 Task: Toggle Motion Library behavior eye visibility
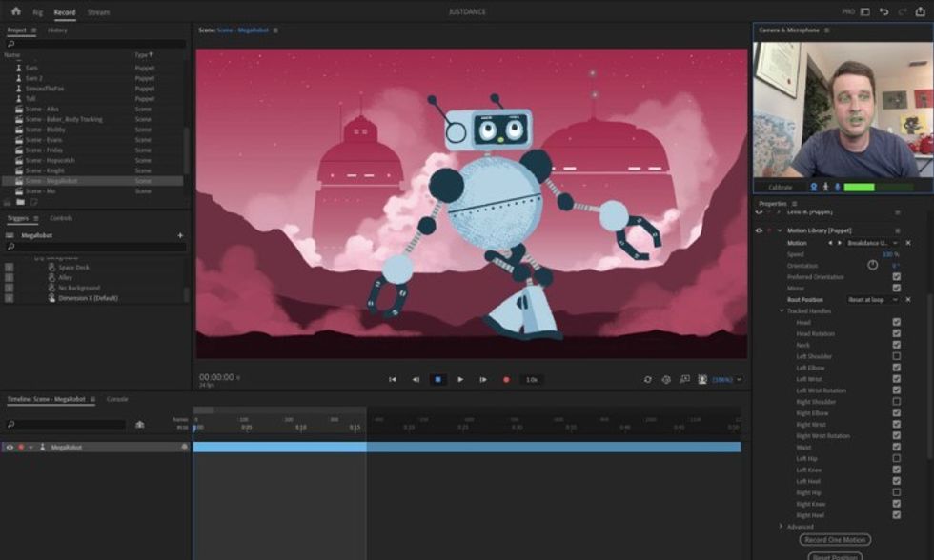(759, 230)
